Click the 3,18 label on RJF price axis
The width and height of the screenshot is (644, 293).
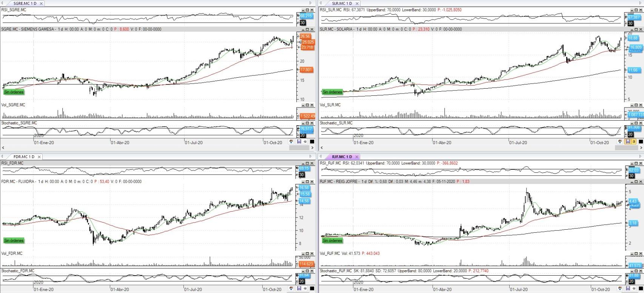(x=633, y=224)
